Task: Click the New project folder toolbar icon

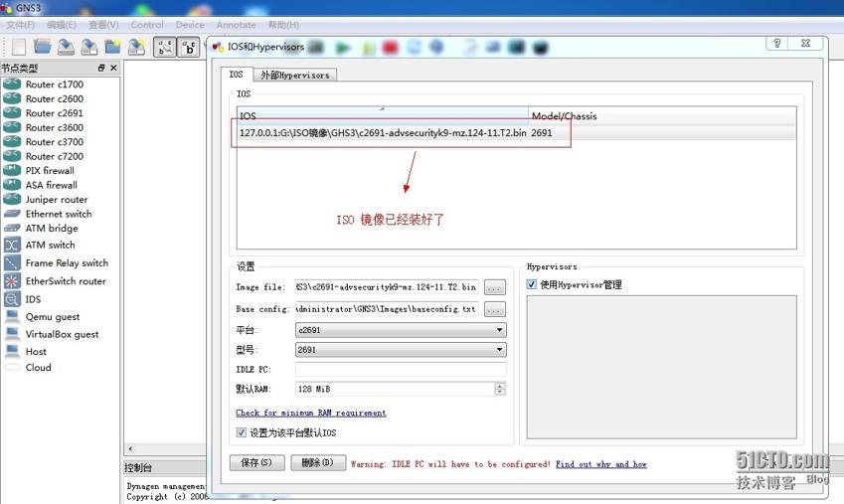Action: (x=112, y=47)
